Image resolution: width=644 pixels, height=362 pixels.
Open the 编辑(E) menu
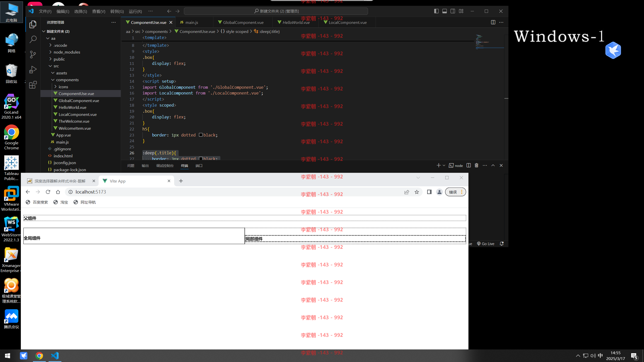[x=63, y=11]
